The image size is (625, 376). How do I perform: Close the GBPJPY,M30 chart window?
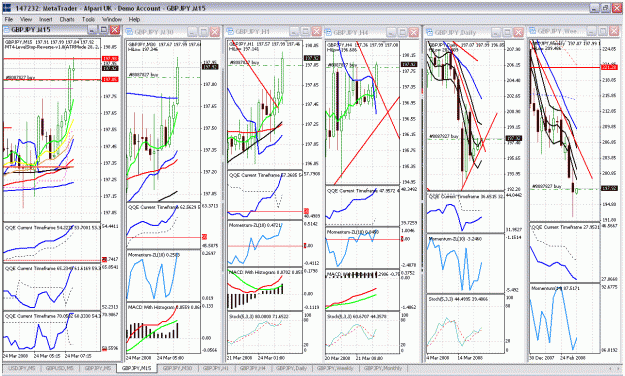pos(214,32)
